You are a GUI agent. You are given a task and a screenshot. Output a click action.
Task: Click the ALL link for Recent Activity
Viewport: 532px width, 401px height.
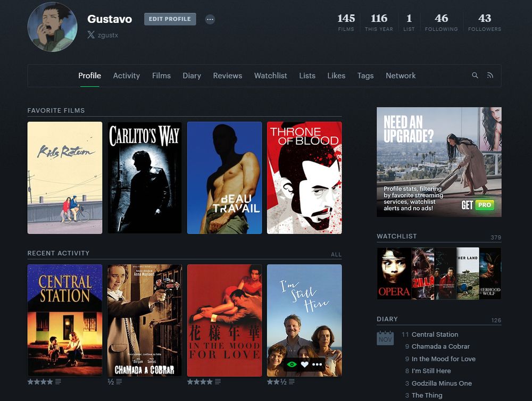[336, 254]
